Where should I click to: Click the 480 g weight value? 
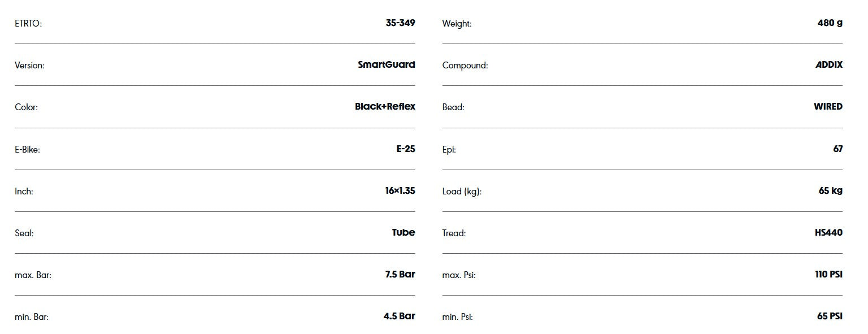pos(830,23)
